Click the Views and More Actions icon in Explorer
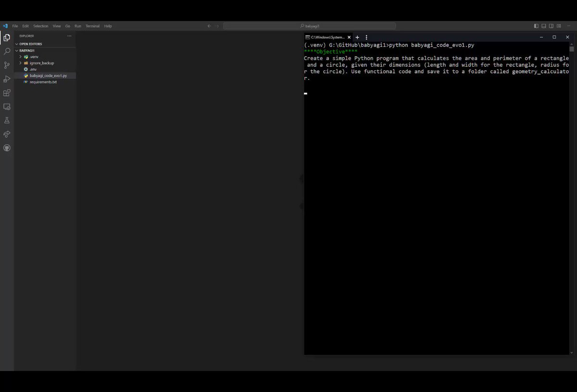The height and width of the screenshot is (392, 577). click(x=69, y=36)
